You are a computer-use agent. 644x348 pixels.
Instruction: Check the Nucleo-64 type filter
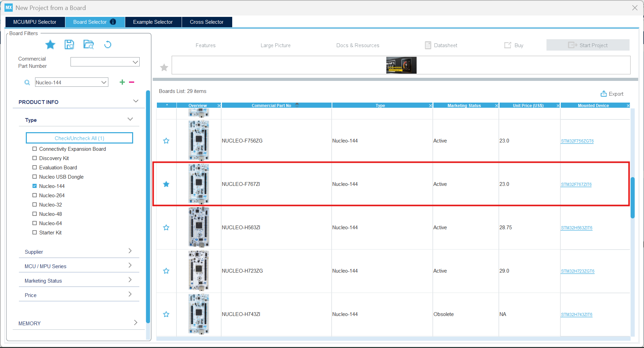pyautogui.click(x=34, y=223)
